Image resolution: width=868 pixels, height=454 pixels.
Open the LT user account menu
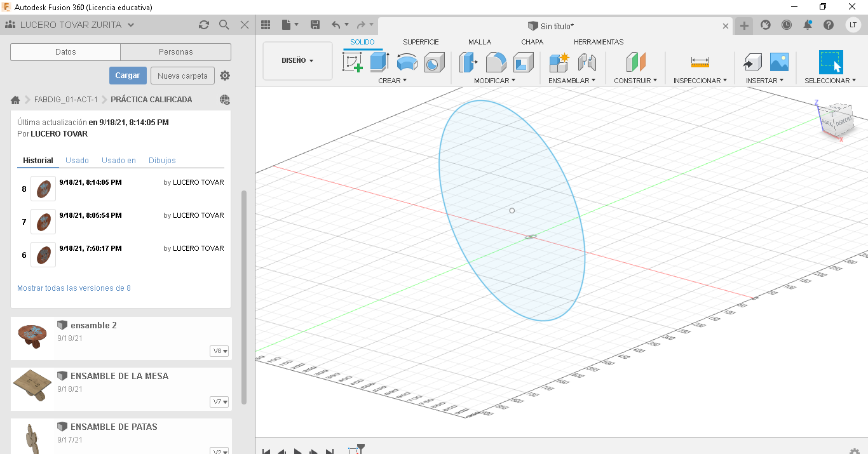853,25
